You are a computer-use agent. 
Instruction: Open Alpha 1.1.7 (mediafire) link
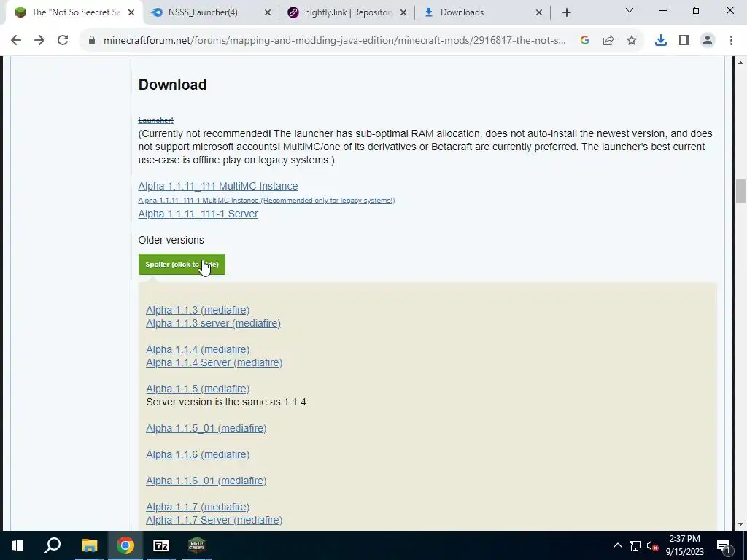pyautogui.click(x=198, y=507)
